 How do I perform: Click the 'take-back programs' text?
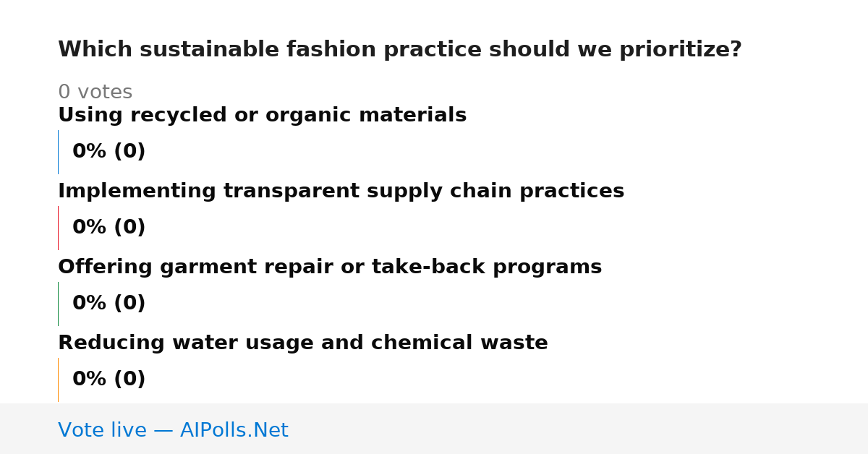486,267
